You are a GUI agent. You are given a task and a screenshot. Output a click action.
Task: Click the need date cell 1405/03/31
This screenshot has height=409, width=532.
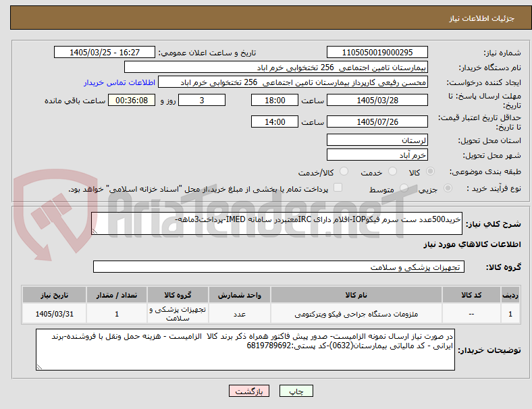54,314
